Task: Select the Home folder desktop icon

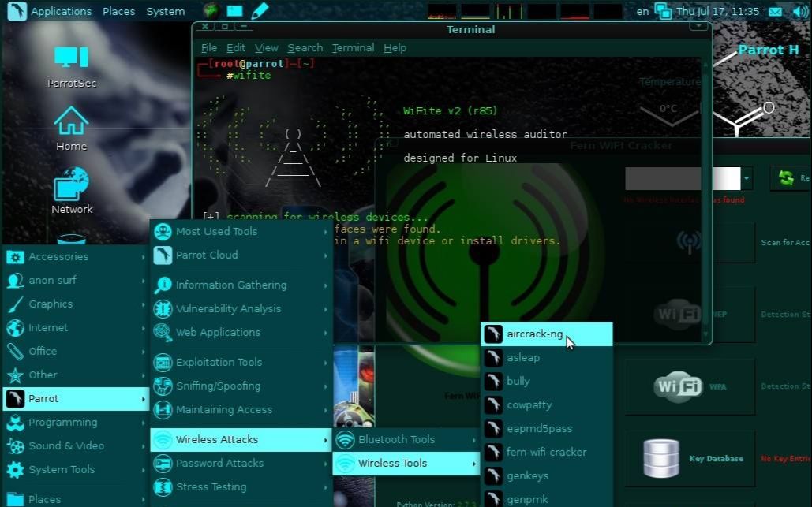Action: click(72, 129)
